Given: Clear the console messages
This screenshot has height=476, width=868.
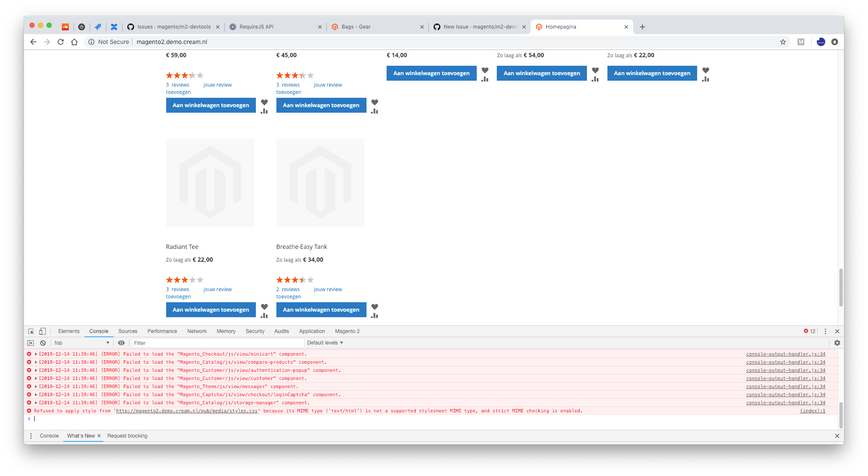Looking at the screenshot, I should pyautogui.click(x=43, y=342).
